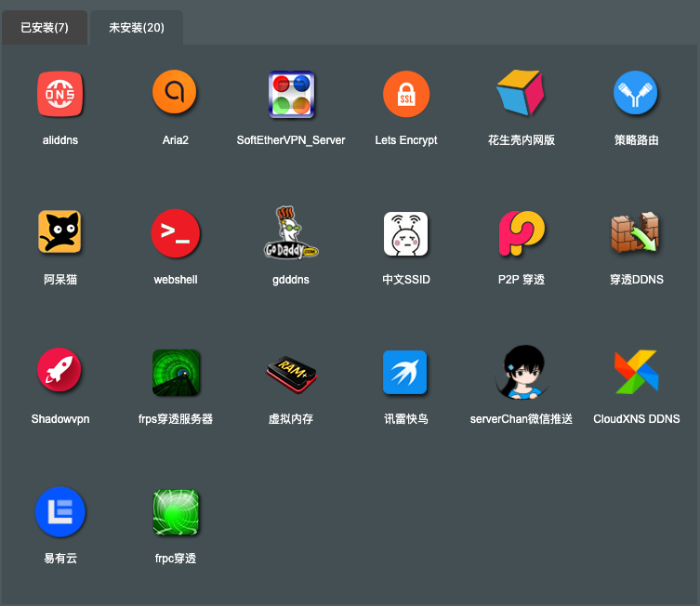Click the orange Aria2 icon
This screenshot has height=606, width=700.
[175, 92]
